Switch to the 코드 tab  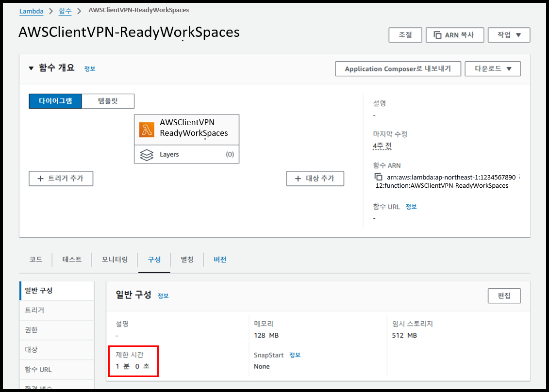click(36, 260)
